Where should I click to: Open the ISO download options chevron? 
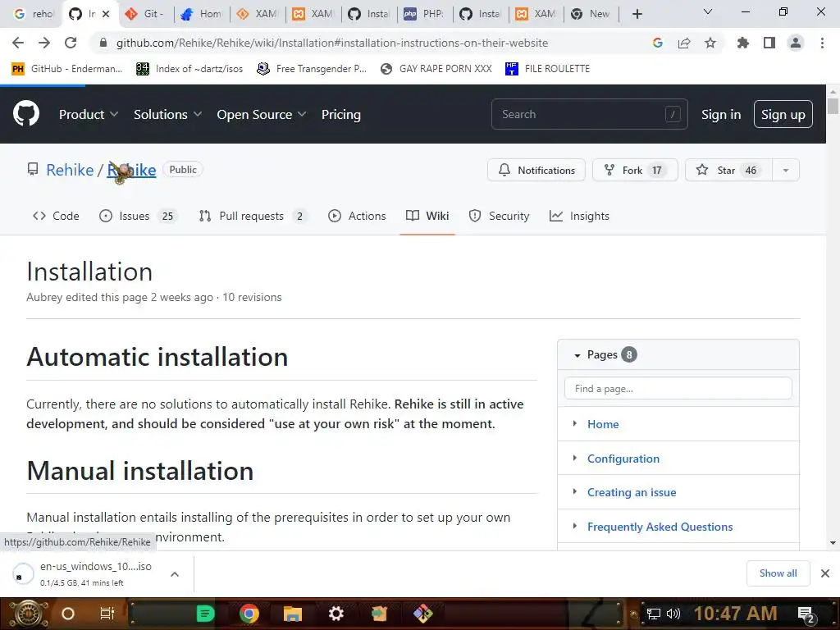pos(175,574)
